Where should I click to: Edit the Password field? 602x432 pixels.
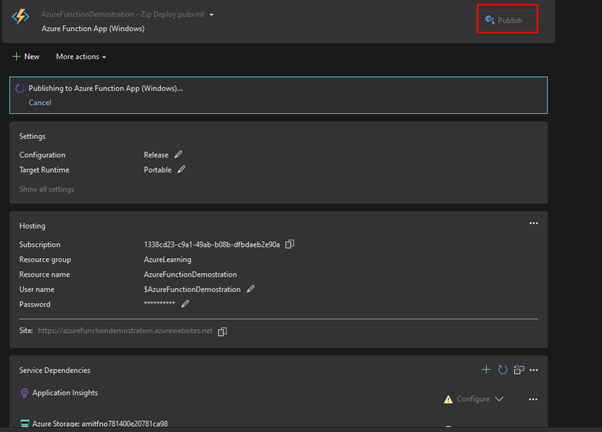pos(185,304)
